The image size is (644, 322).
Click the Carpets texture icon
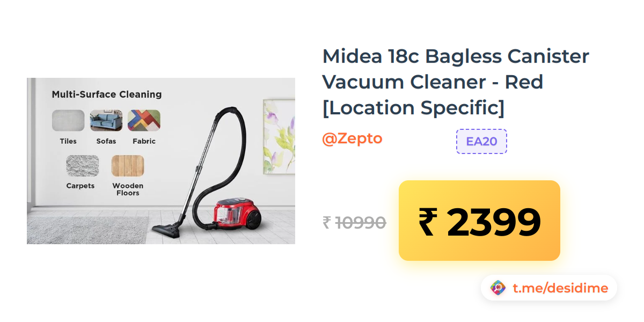pyautogui.click(x=82, y=166)
